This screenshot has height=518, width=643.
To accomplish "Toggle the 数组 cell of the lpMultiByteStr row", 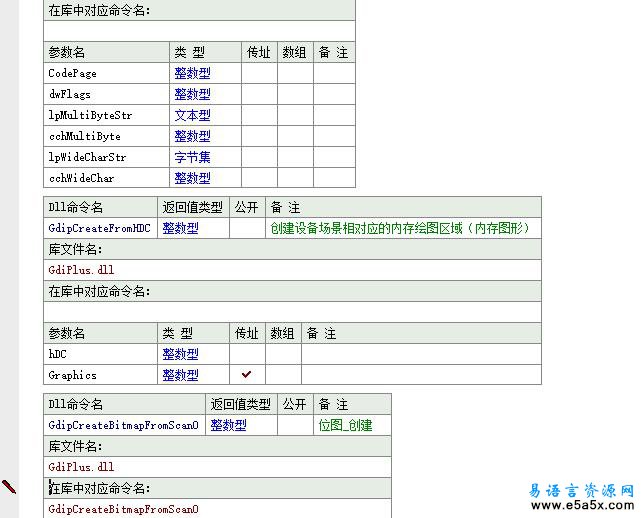I will click(x=295, y=115).
